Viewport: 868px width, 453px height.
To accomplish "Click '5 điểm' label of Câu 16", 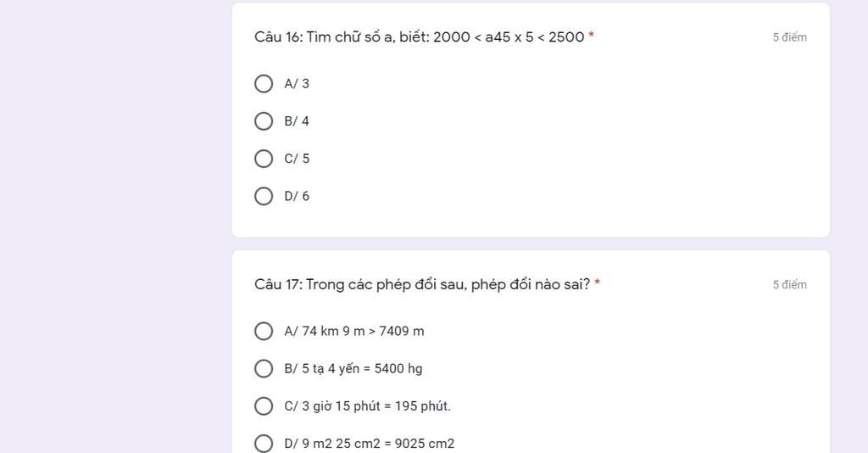I will pyautogui.click(x=790, y=37).
